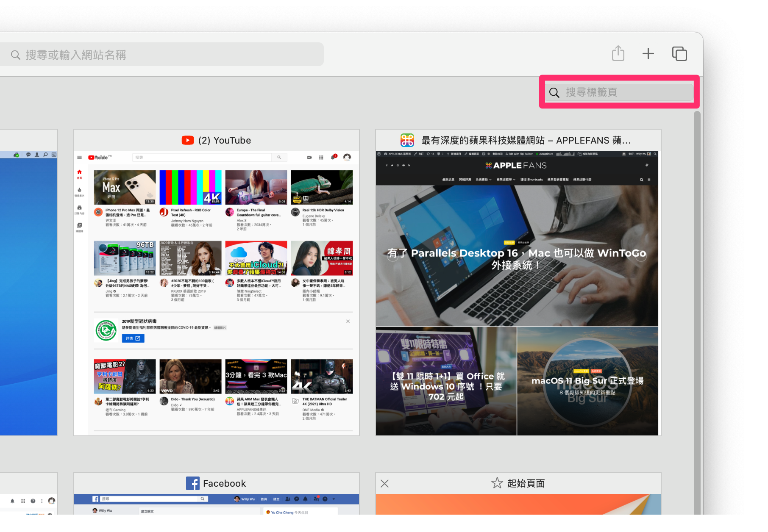Click the 3分鐘看完3款Mac video thumbnail
The image size is (768, 532).
(x=256, y=377)
